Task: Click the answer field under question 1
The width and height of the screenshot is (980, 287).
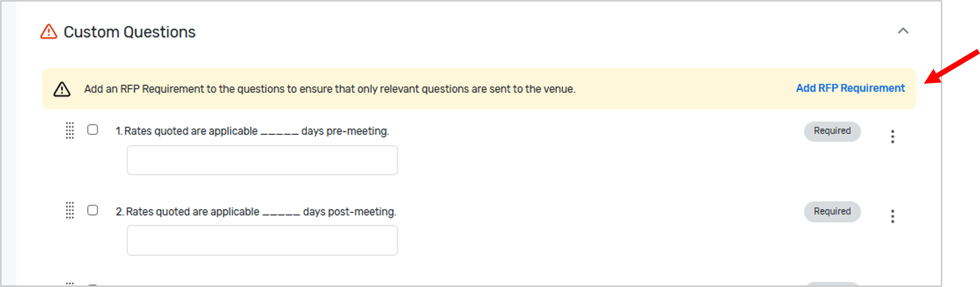Action: pyautogui.click(x=263, y=160)
